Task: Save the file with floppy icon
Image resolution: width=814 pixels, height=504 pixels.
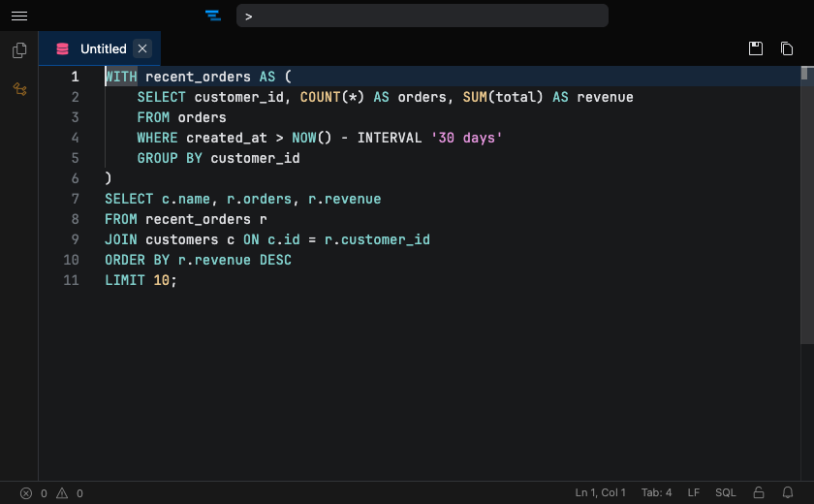Action: coord(755,48)
